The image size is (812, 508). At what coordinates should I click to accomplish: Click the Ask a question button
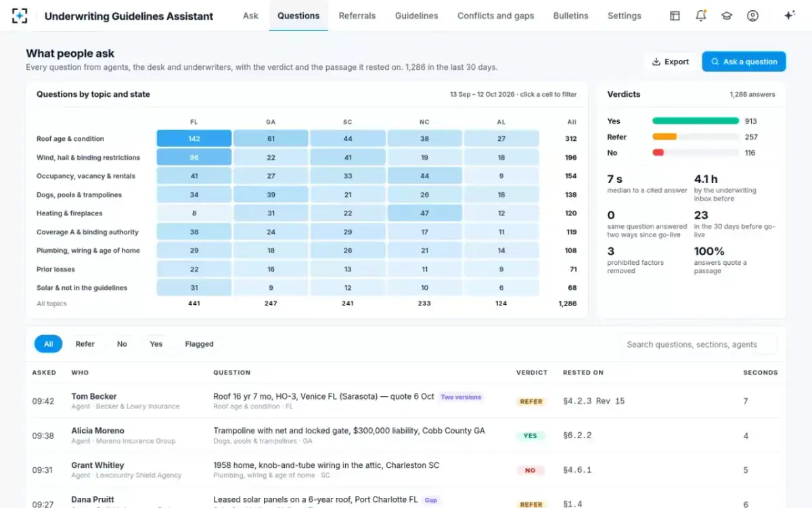coord(744,62)
